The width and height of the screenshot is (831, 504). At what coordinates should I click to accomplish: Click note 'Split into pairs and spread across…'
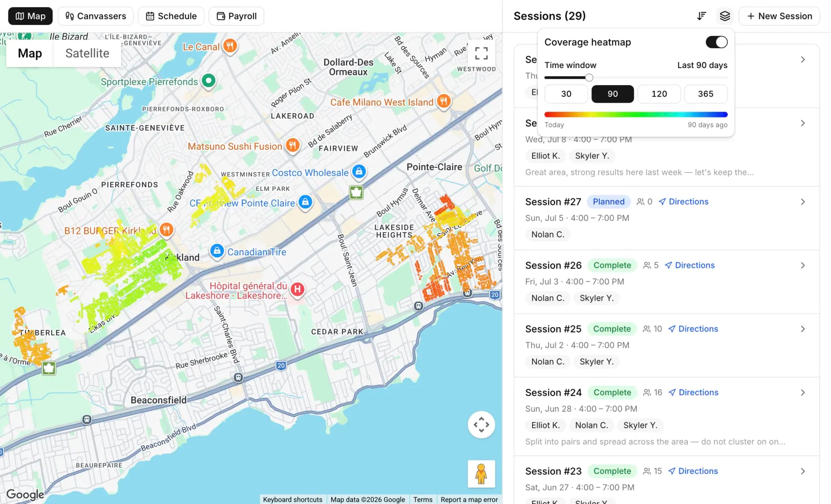pyautogui.click(x=655, y=442)
